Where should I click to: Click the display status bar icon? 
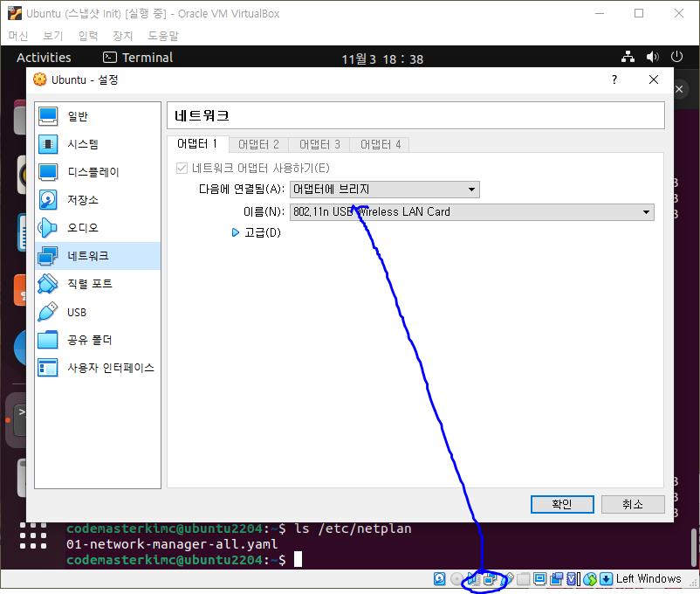click(x=539, y=579)
